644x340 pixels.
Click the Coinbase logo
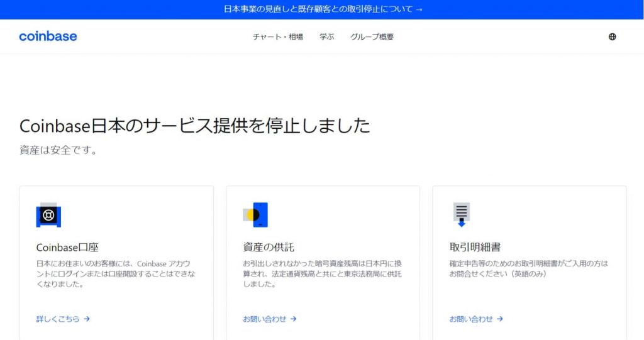point(48,36)
